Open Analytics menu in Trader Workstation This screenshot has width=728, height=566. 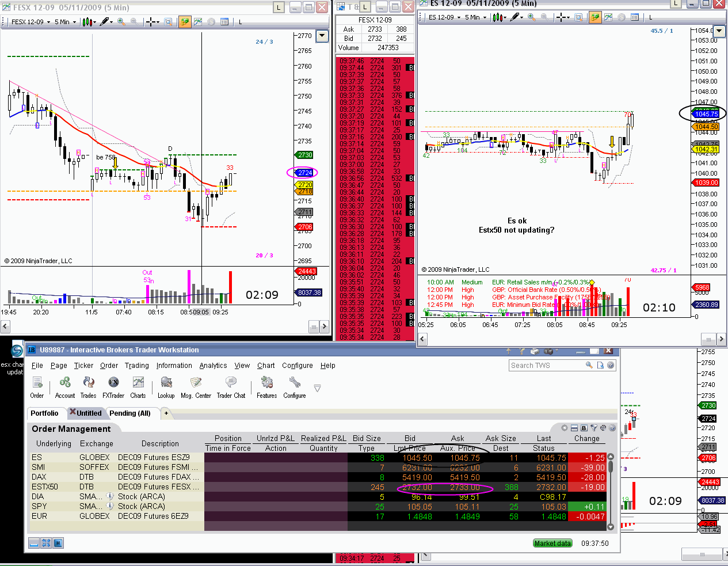pyautogui.click(x=213, y=366)
